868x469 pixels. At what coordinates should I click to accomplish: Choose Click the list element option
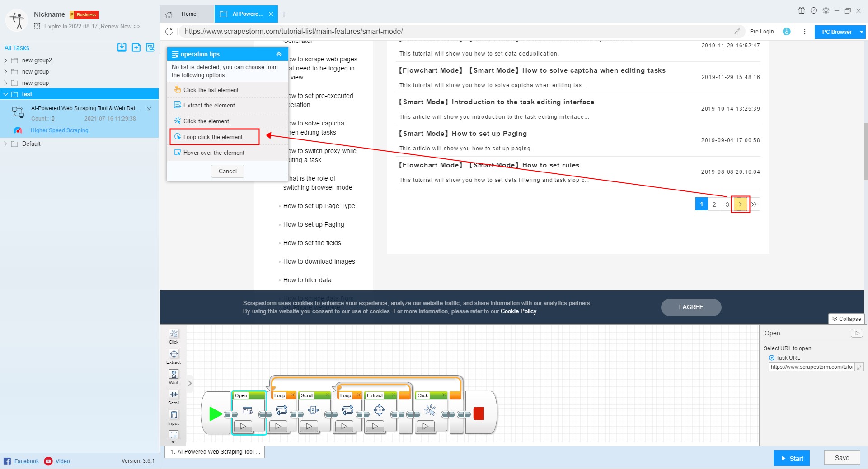click(228, 90)
